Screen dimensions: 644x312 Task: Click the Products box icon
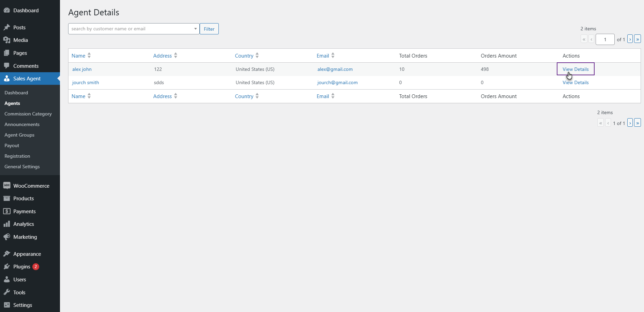click(7, 198)
